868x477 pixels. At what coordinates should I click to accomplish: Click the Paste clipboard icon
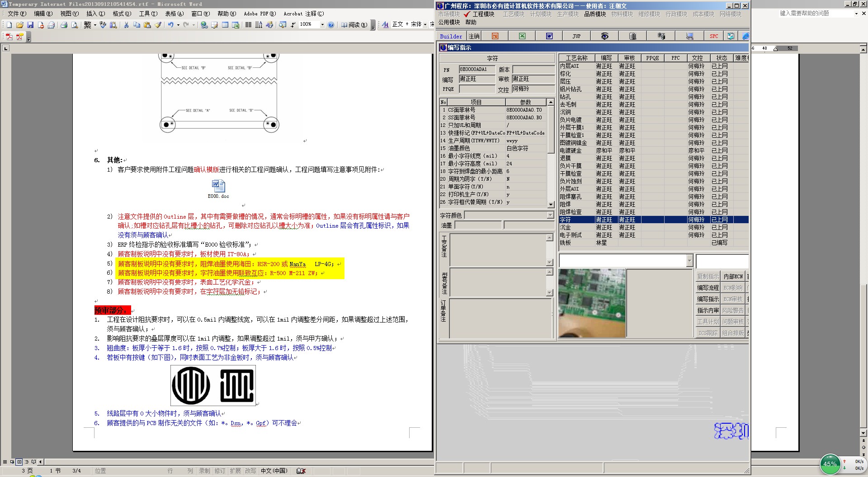147,25
